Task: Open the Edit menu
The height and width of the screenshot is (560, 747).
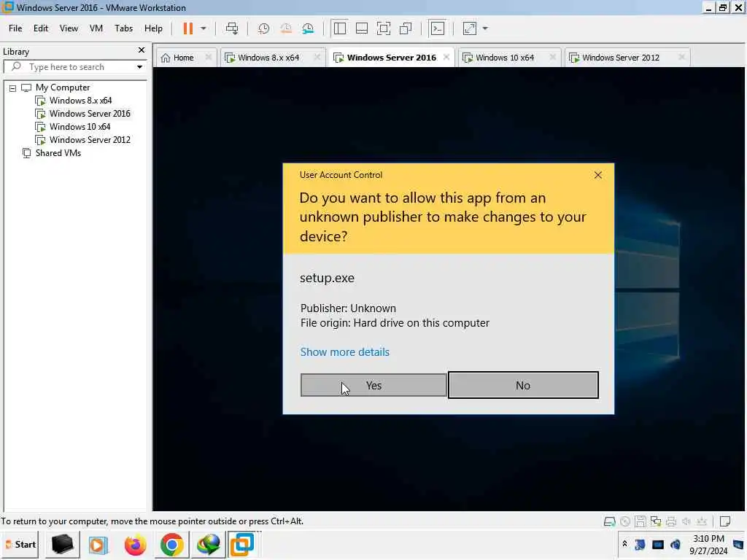Action: click(41, 28)
